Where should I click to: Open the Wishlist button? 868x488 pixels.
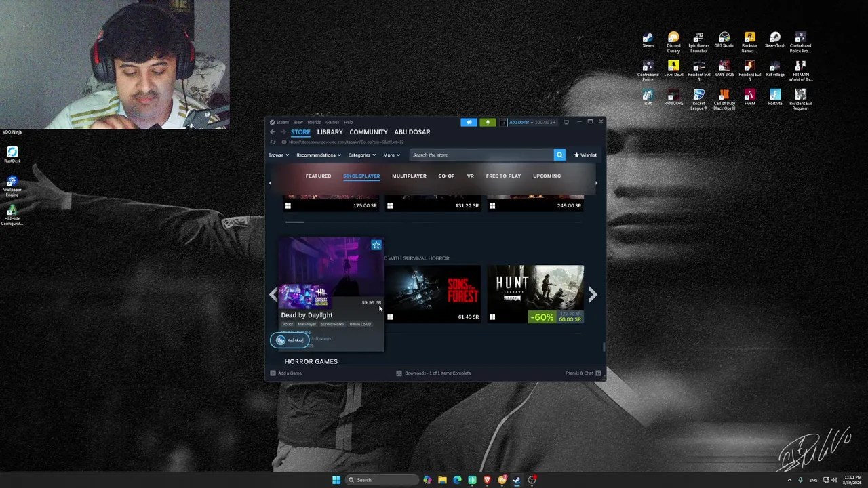pos(585,155)
